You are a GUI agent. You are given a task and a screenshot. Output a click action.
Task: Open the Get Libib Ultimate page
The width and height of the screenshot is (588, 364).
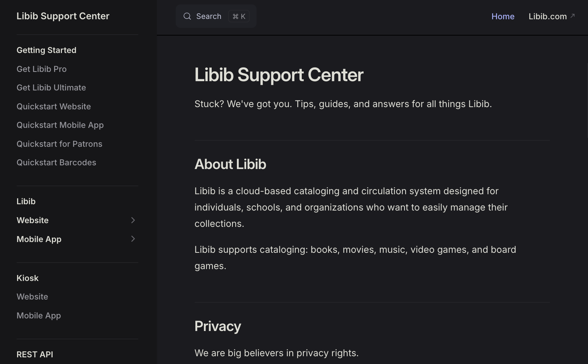click(x=51, y=87)
